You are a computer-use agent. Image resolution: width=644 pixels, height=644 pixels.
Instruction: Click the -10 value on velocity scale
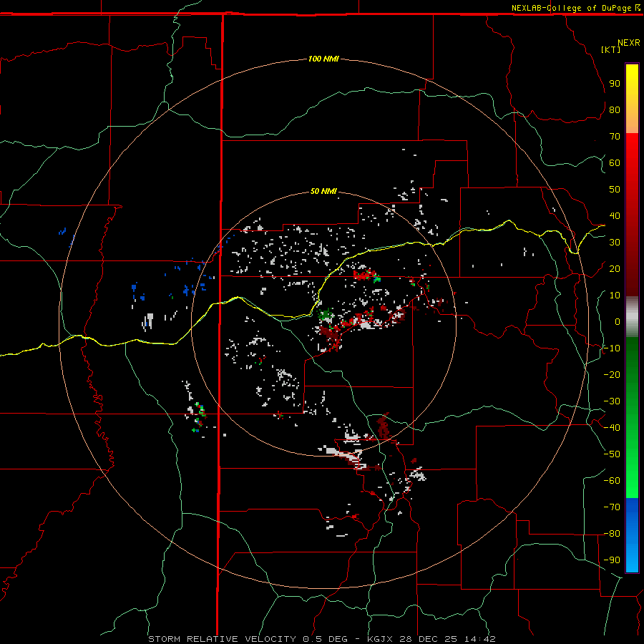tap(612, 348)
